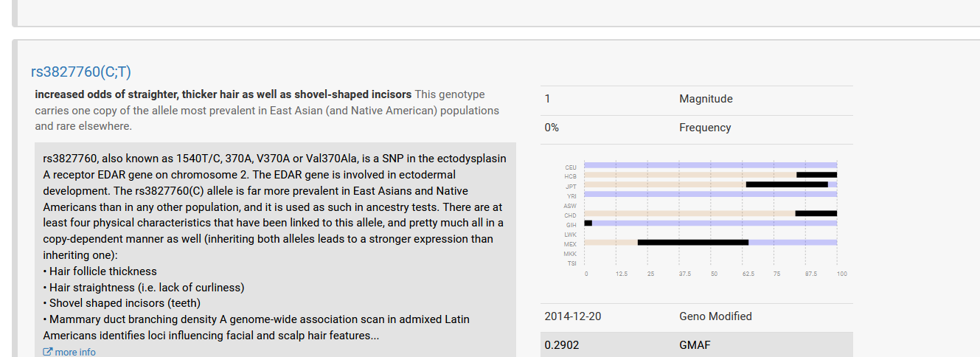Click the Geno Modified date 2014-12-20
This screenshot has width=980, height=357.
click(572, 316)
